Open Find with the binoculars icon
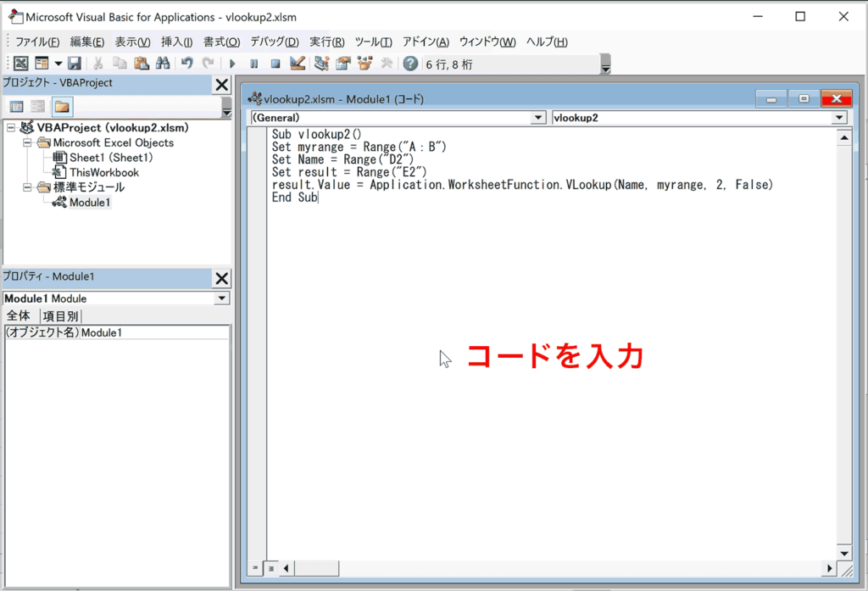The height and width of the screenshot is (591, 868). point(163,64)
